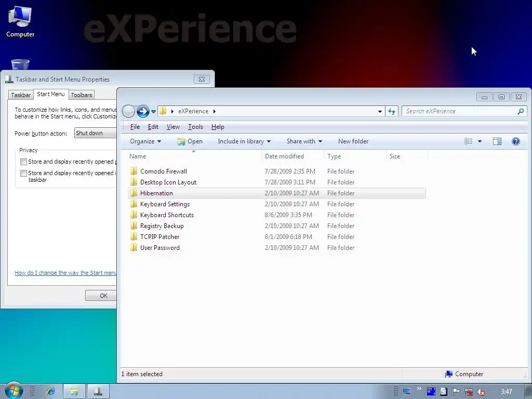Click Taskbar Properties taskbar button
The height and width of the screenshot is (399, 532).
[x=98, y=391]
